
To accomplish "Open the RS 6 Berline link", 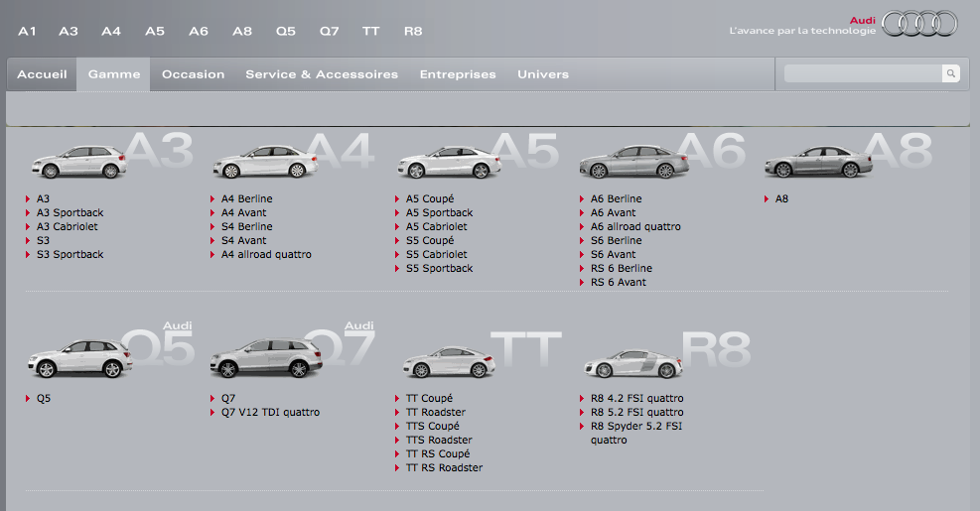I will coord(622,268).
